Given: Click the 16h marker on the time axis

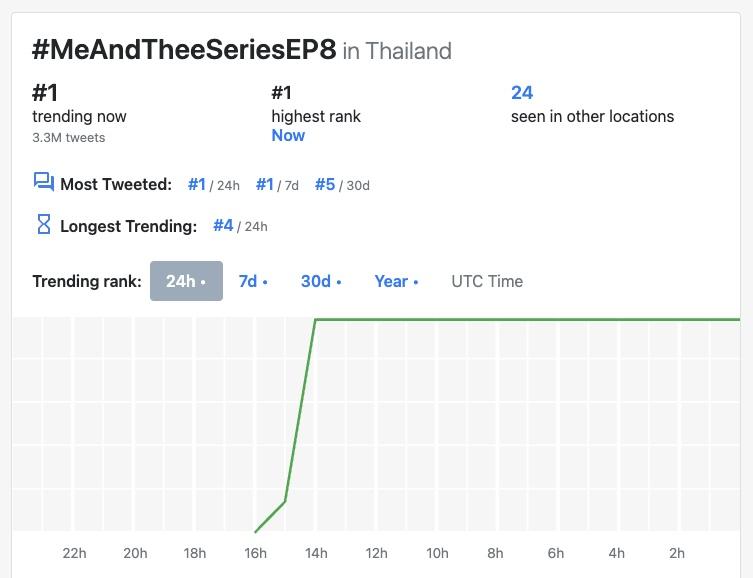Looking at the screenshot, I should [x=256, y=553].
